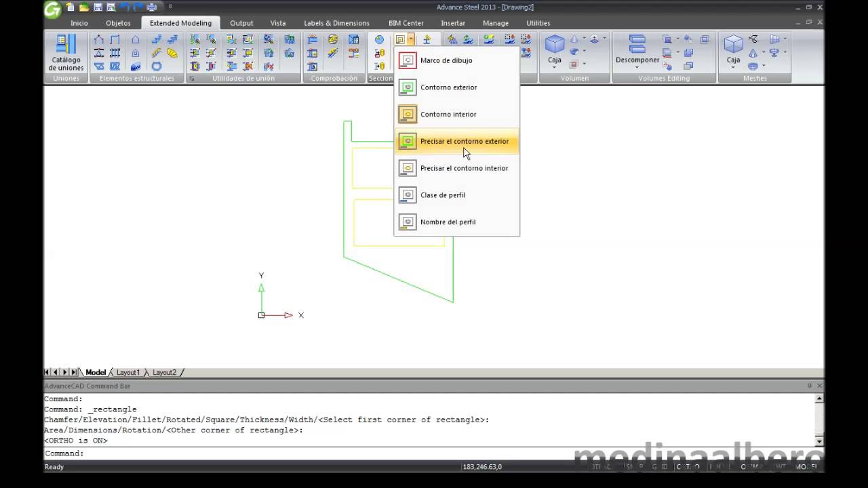Open the Manage ribbon tab
868x488 pixels.
tap(496, 23)
